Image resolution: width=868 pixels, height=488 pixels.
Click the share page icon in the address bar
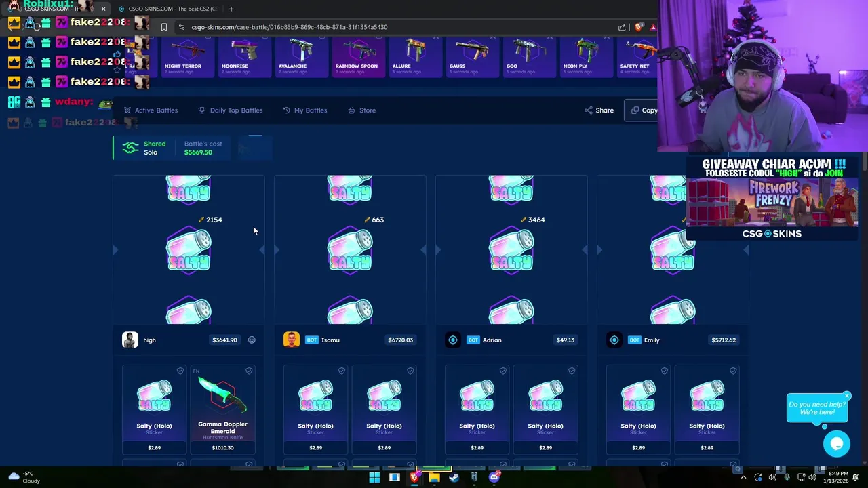click(x=622, y=27)
